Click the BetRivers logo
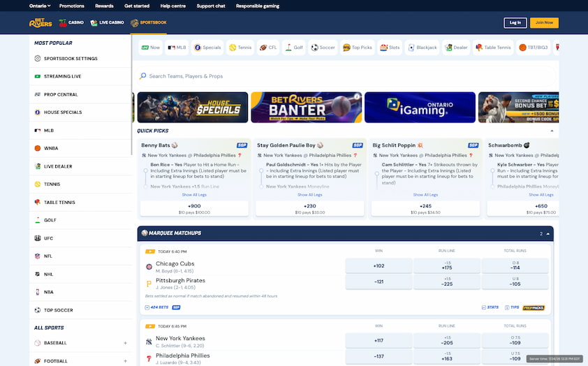Screen dimensions: 588x366 pyautogui.click(x=41, y=23)
